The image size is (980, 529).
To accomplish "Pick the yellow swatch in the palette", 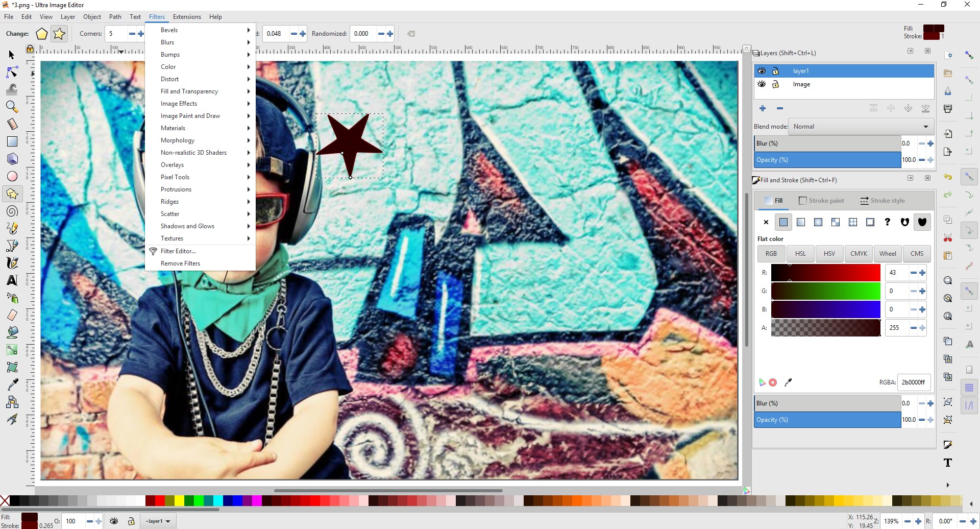I will pyautogui.click(x=179, y=500).
